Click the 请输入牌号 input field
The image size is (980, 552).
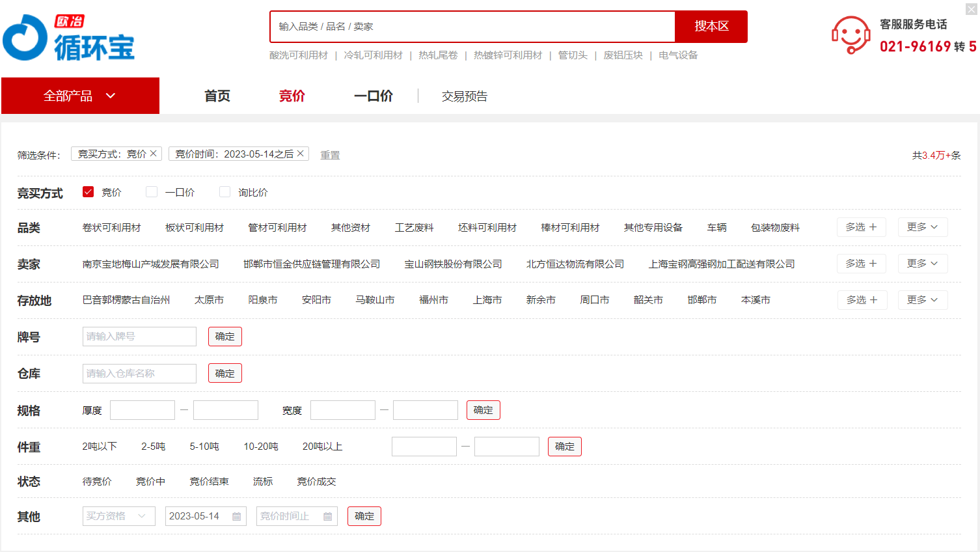(139, 337)
